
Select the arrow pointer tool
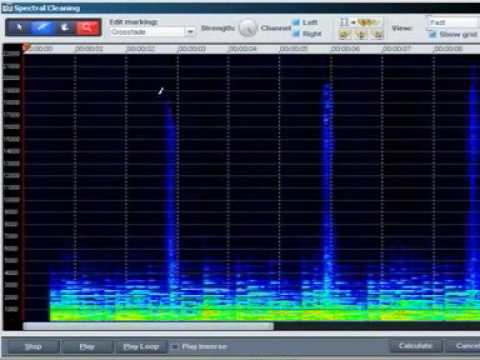19,28
